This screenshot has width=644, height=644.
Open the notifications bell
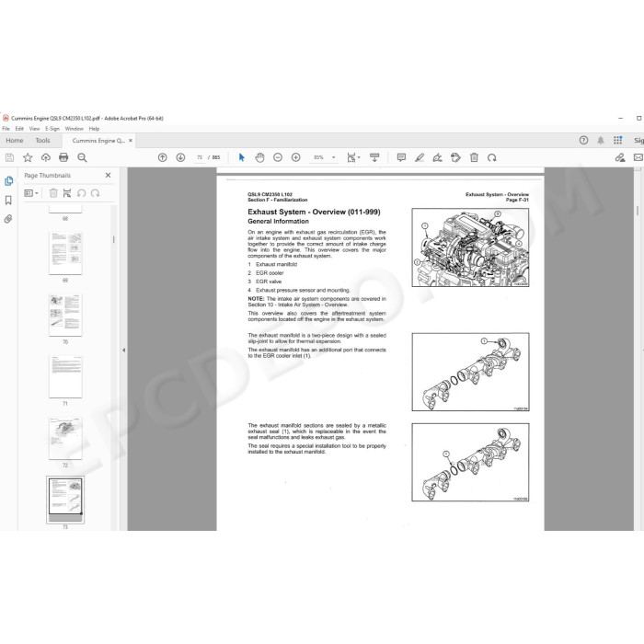[x=601, y=141]
